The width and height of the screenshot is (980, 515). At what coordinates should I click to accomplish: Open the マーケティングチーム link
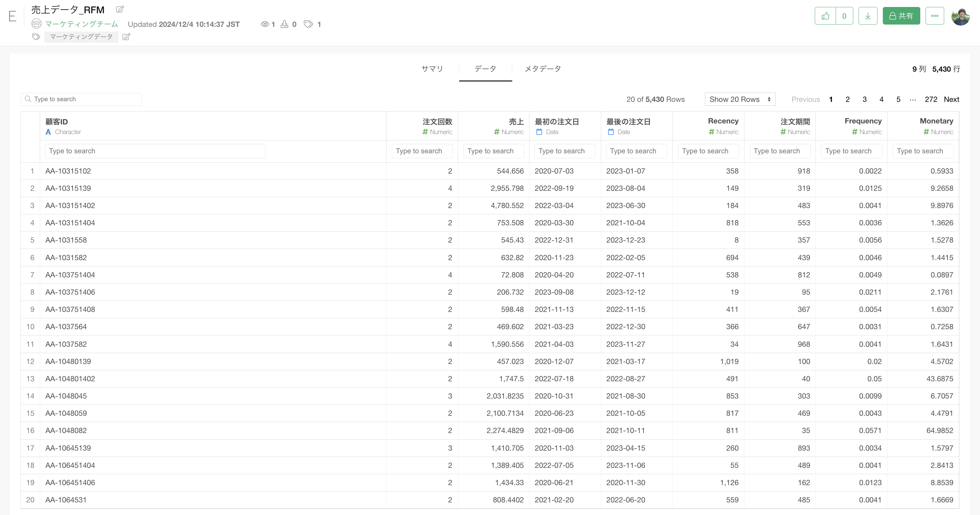pos(81,24)
